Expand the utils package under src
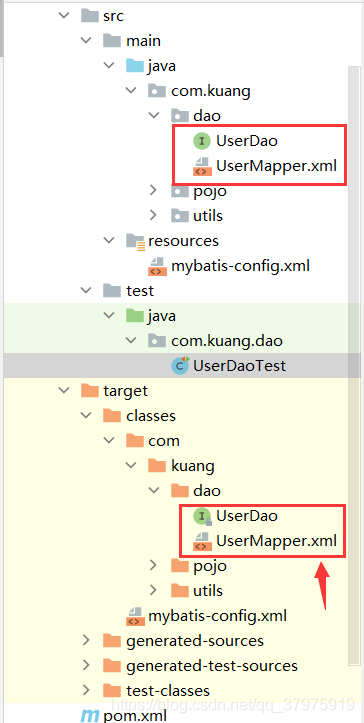Screen dimensions: 364x723 pyautogui.click(x=154, y=215)
